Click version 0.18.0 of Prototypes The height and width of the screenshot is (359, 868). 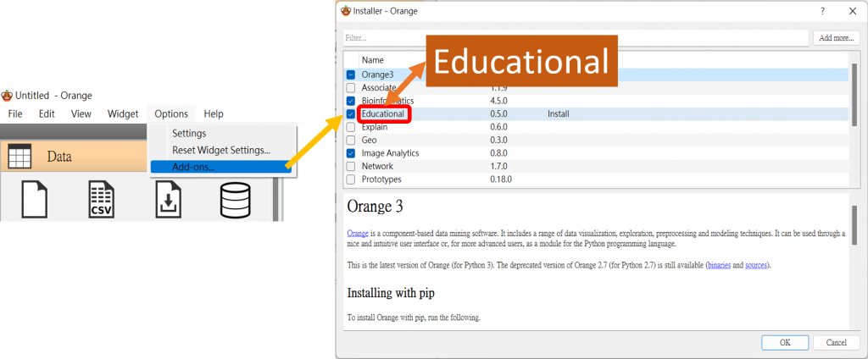pyautogui.click(x=500, y=179)
